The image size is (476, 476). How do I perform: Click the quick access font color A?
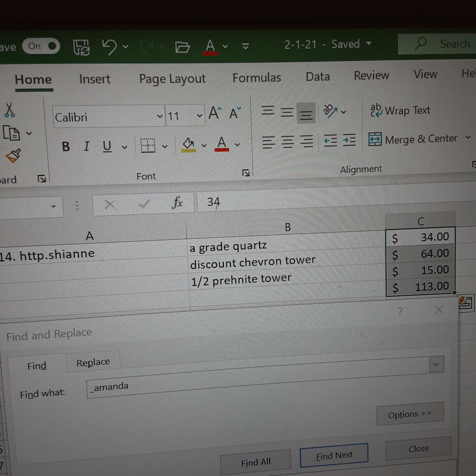[210, 47]
